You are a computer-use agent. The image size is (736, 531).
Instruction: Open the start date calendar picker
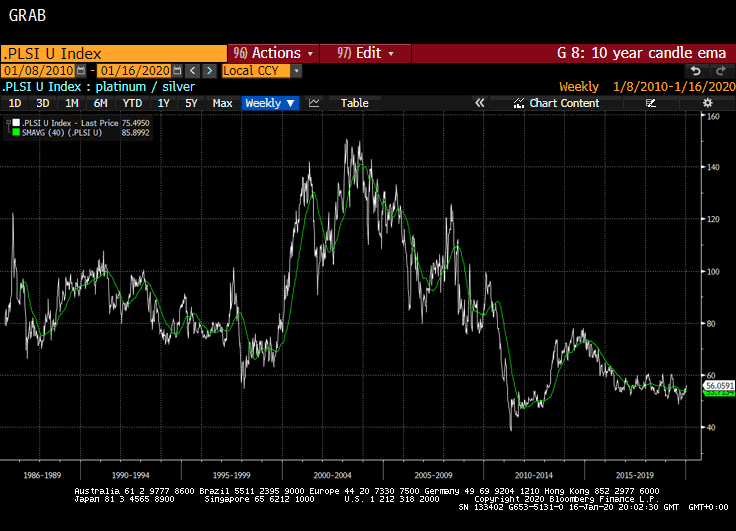[x=81, y=71]
